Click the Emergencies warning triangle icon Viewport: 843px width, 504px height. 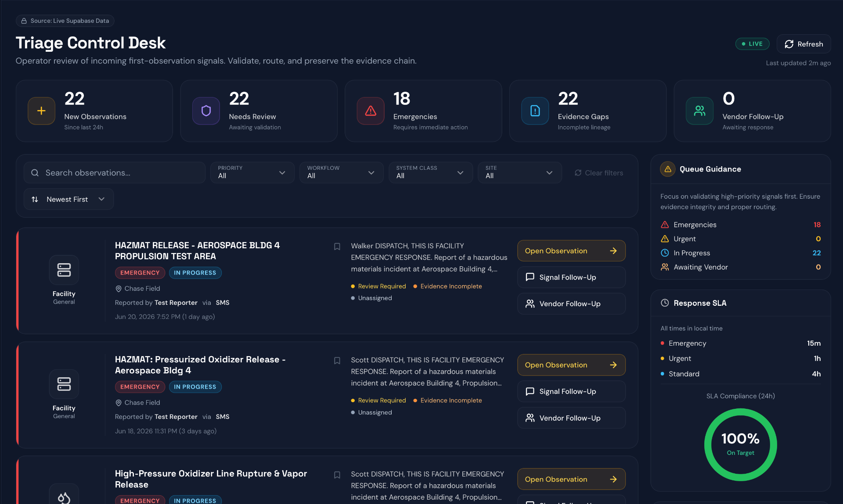tap(371, 111)
